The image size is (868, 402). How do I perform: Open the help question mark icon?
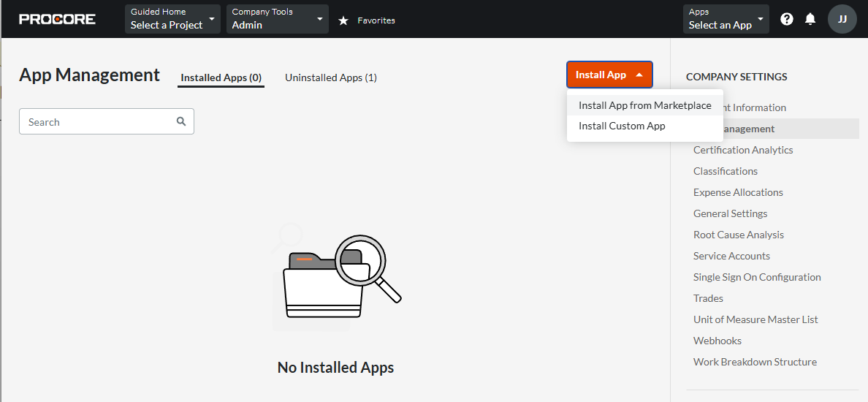point(787,19)
